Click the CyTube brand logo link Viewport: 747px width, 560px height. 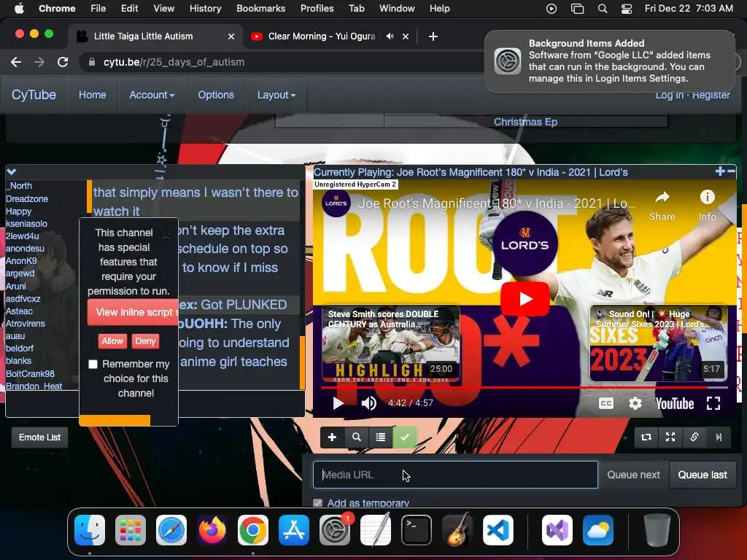(34, 95)
